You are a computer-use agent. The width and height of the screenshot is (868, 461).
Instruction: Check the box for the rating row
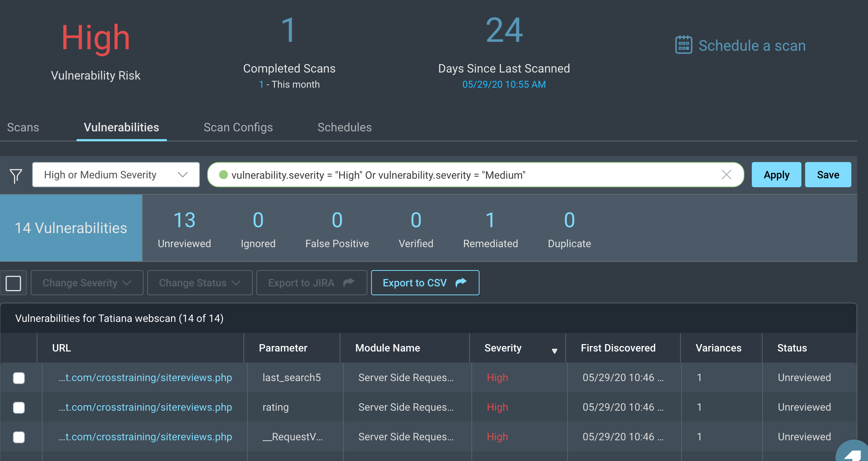19,407
